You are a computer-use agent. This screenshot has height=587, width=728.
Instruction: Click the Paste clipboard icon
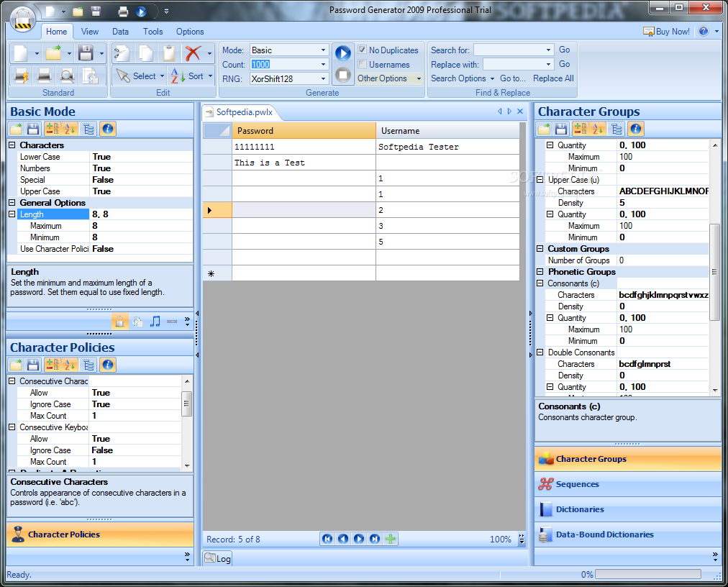click(x=169, y=53)
